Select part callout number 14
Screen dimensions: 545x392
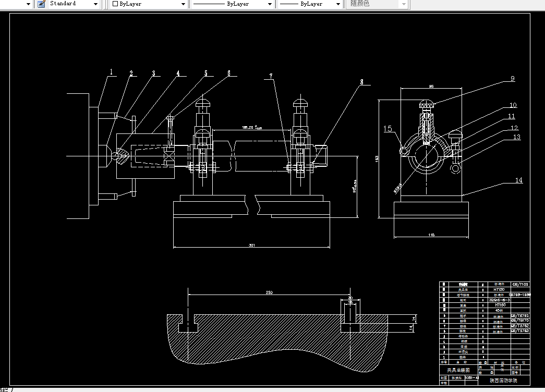(518, 180)
